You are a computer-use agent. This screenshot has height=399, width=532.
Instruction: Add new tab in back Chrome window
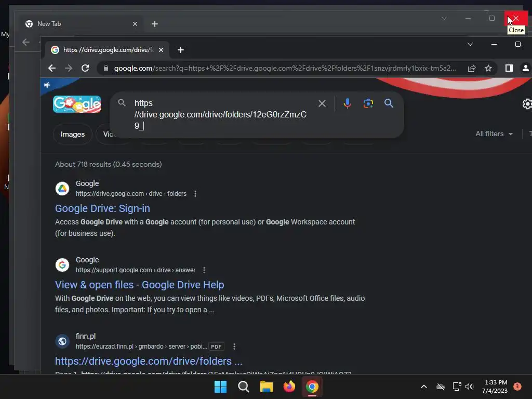pos(155,24)
